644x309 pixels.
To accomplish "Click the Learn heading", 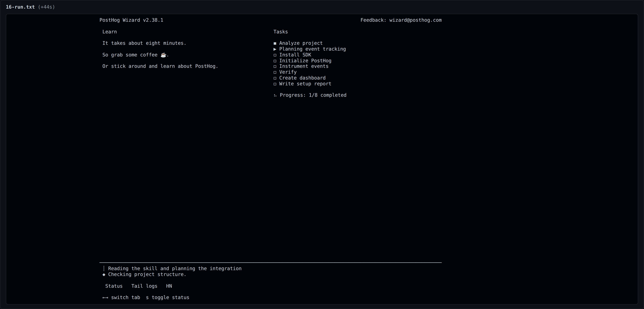I will click(x=110, y=32).
